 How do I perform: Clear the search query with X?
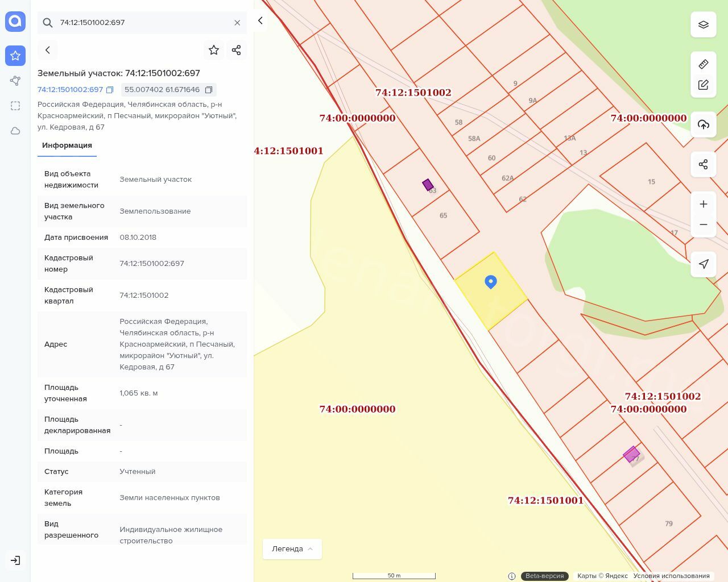click(x=237, y=23)
